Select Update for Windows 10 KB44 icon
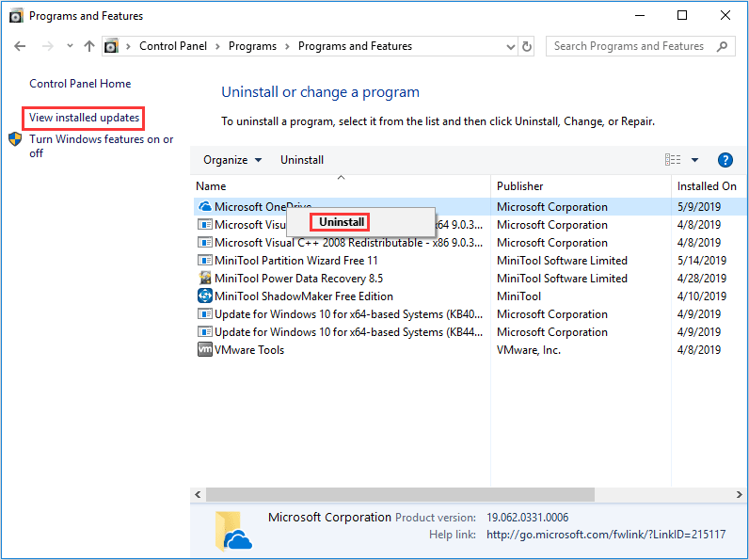Image resolution: width=749 pixels, height=560 pixels. pos(205,331)
